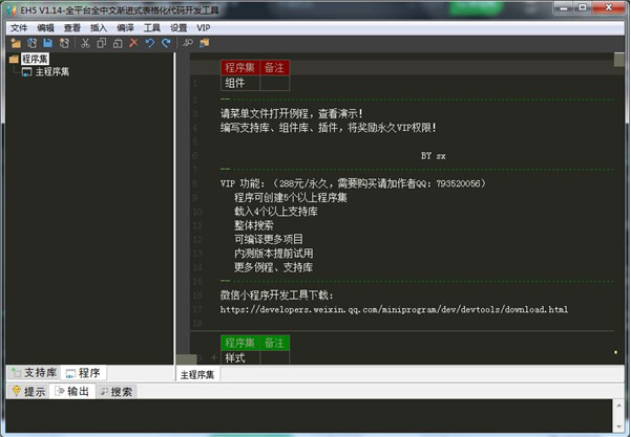Image resolution: width=631 pixels, height=437 pixels.
Task: Click the Find search toolbar icon
Action: tap(188, 43)
